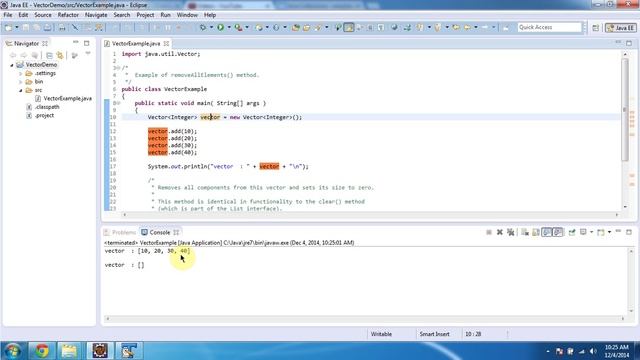Click the "Smart Insert" status bar entry

(x=434, y=334)
